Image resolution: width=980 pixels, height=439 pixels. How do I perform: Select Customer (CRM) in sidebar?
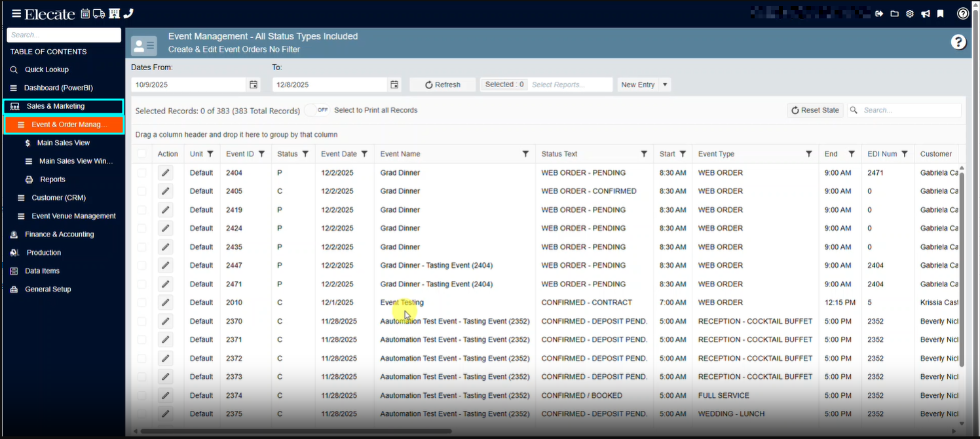pos(58,198)
